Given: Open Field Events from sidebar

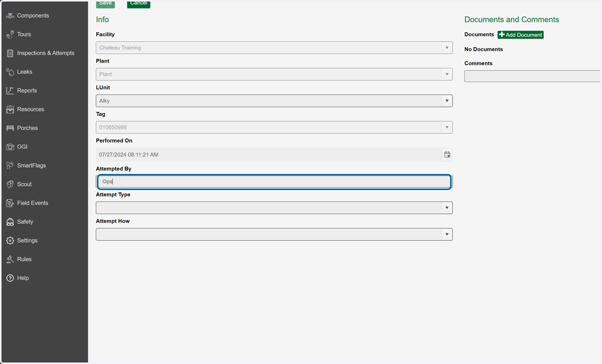Looking at the screenshot, I should click(x=33, y=203).
